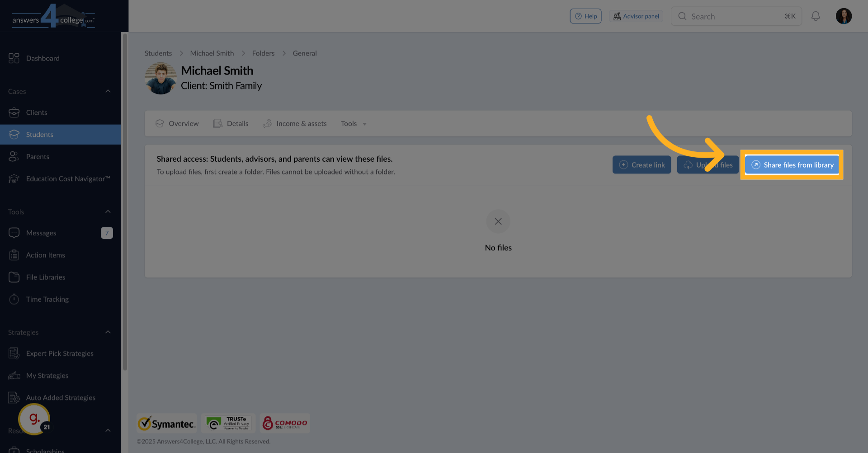Click the Create link button
The height and width of the screenshot is (453, 868).
642,165
